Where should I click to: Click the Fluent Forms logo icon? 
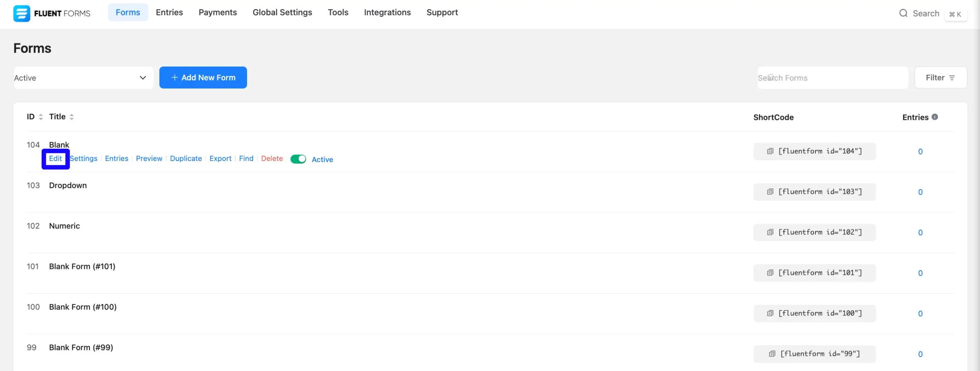pyautogui.click(x=21, y=13)
